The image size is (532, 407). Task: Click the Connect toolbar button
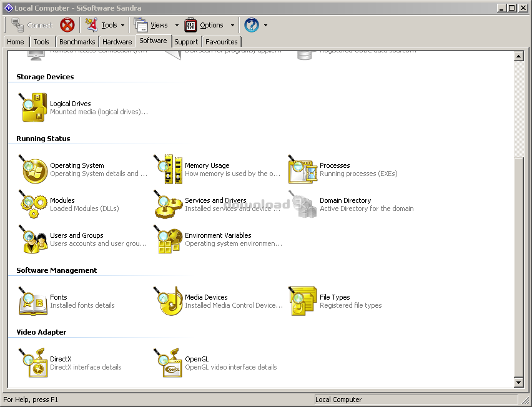[31, 25]
